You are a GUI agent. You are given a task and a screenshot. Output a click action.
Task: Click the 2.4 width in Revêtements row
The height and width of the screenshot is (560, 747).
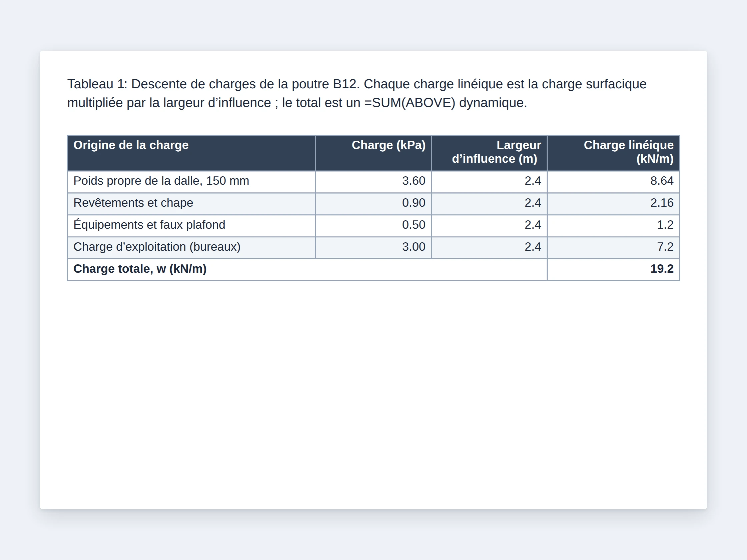tap(489, 204)
